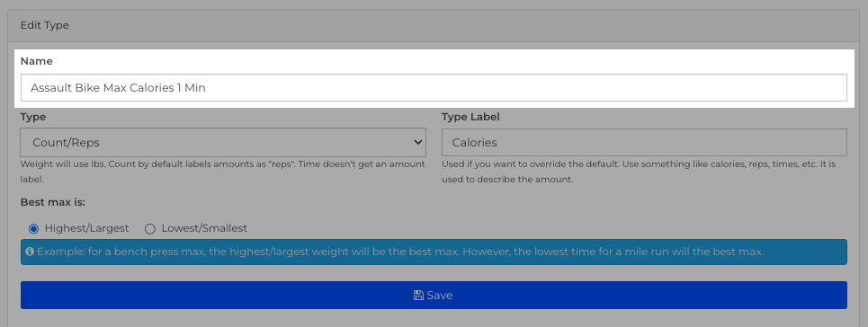Click the Best max is label

coord(52,202)
